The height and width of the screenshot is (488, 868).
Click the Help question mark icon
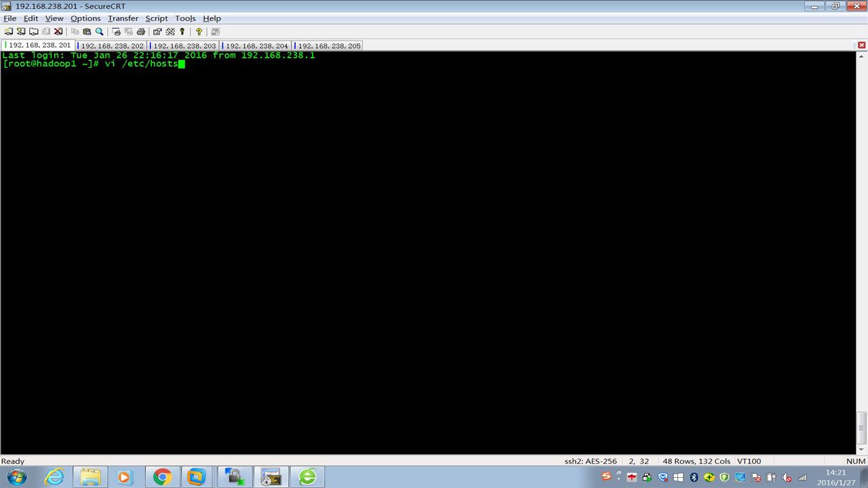pos(199,31)
